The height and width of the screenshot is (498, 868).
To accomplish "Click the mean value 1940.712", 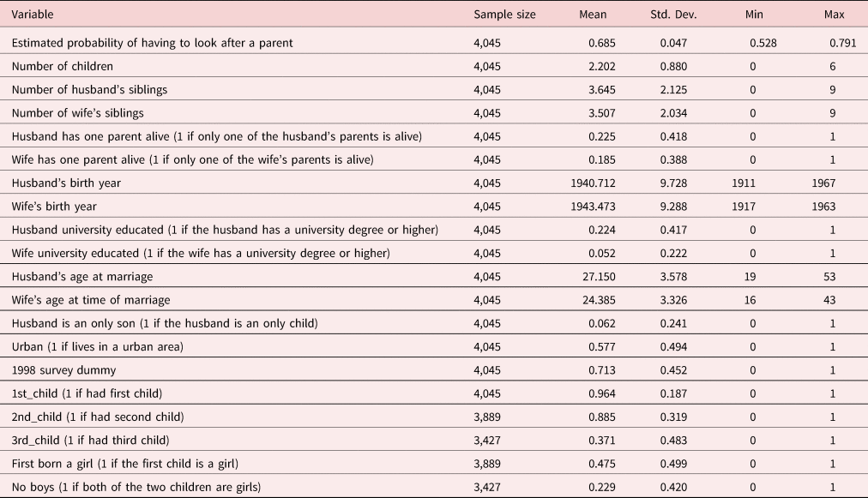I will pos(591,183).
